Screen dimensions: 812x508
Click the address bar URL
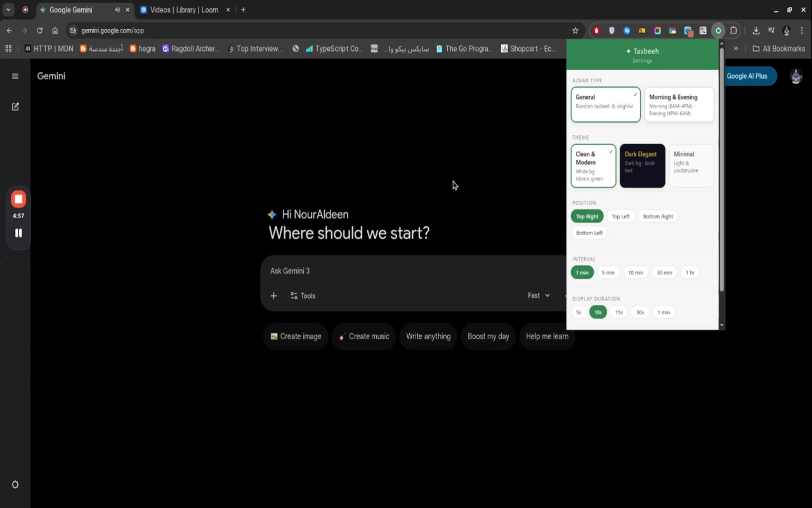pyautogui.click(x=113, y=30)
